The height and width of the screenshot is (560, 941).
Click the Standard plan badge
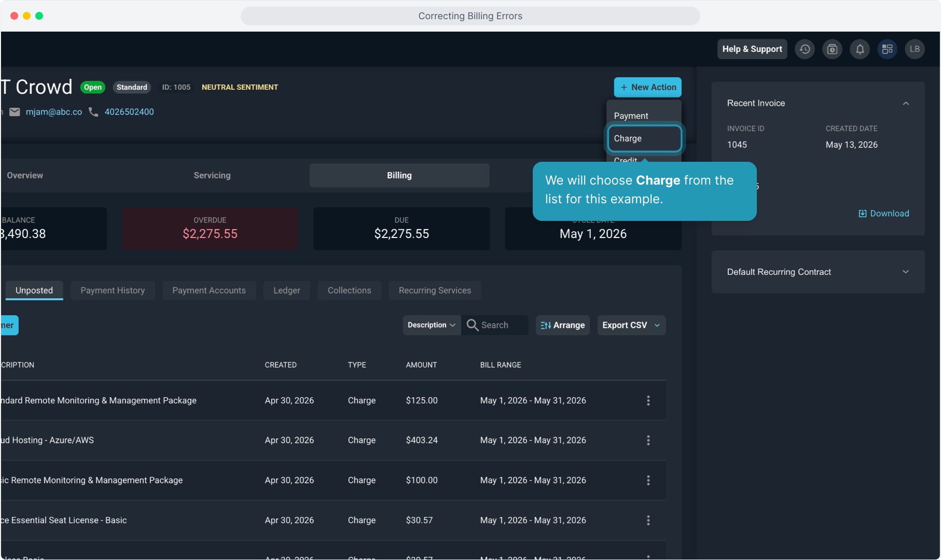[132, 87]
